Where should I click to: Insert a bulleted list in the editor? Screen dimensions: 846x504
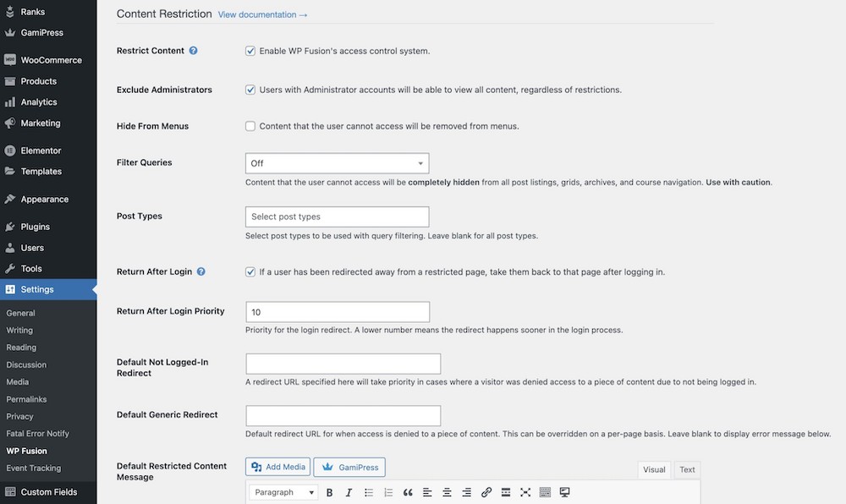(368, 492)
